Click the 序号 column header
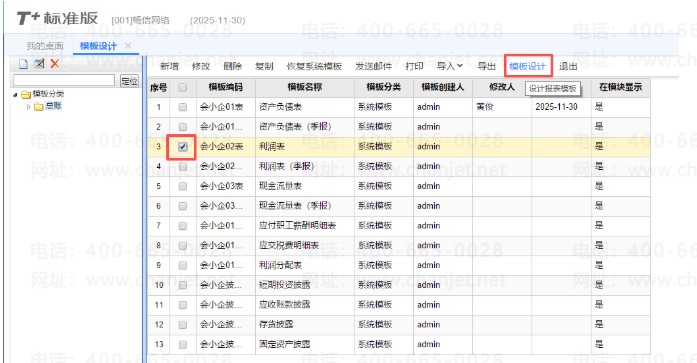This screenshot has width=697, height=363. pos(159,88)
